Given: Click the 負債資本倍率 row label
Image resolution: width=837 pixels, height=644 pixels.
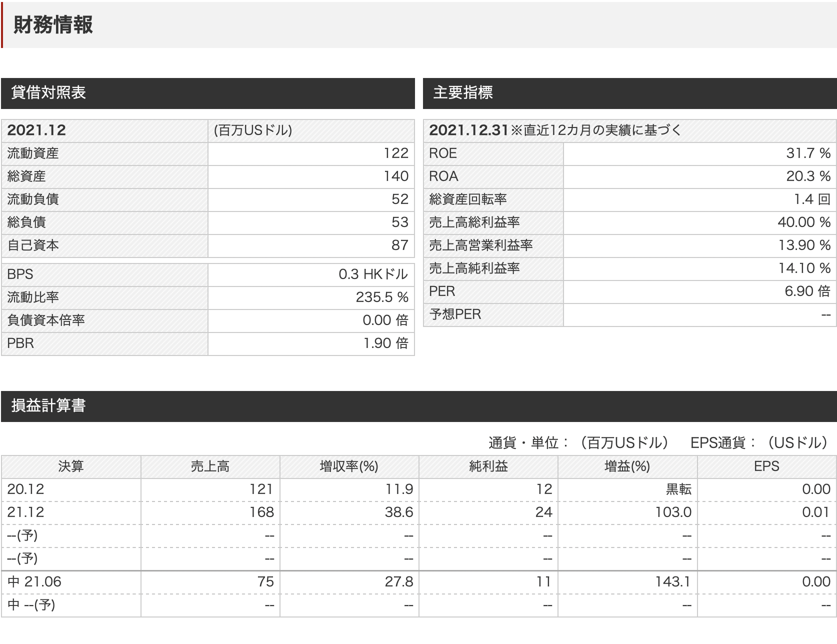Looking at the screenshot, I should coord(104,320).
